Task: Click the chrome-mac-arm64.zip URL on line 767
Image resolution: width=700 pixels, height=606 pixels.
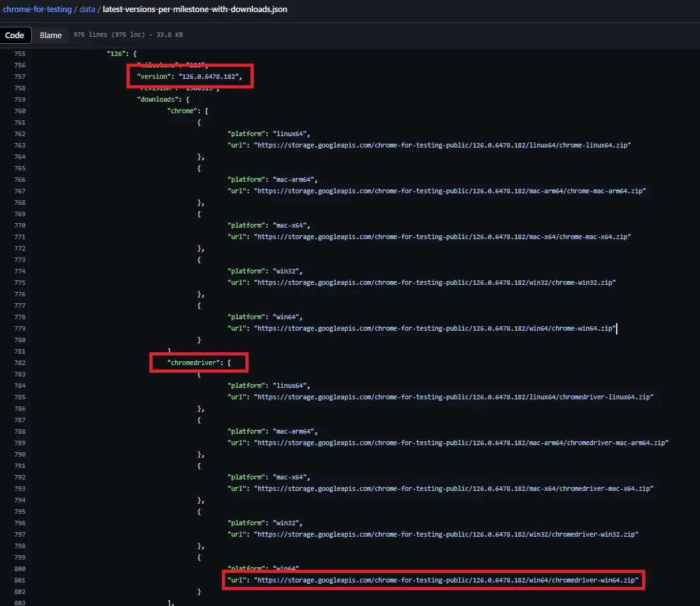Action: [x=450, y=191]
